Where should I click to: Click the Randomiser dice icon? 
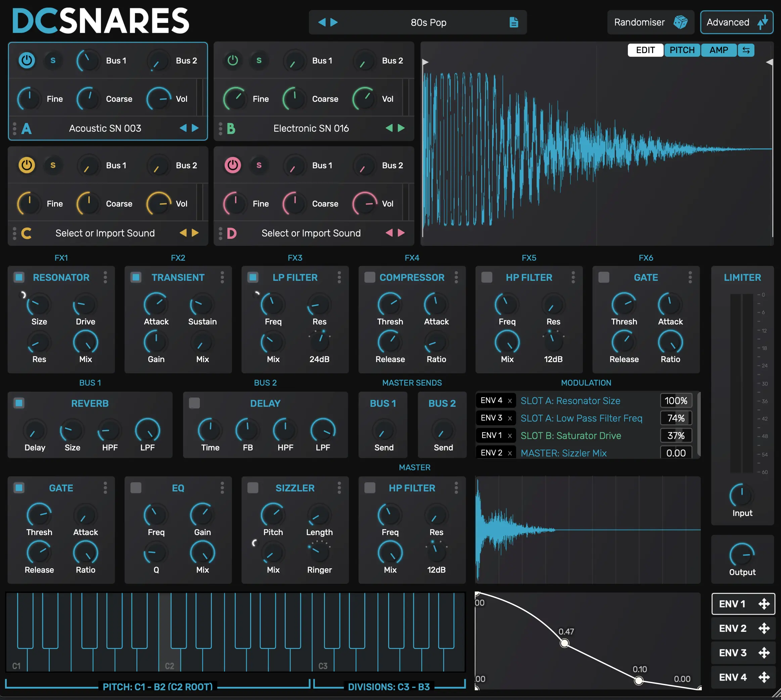pyautogui.click(x=680, y=22)
